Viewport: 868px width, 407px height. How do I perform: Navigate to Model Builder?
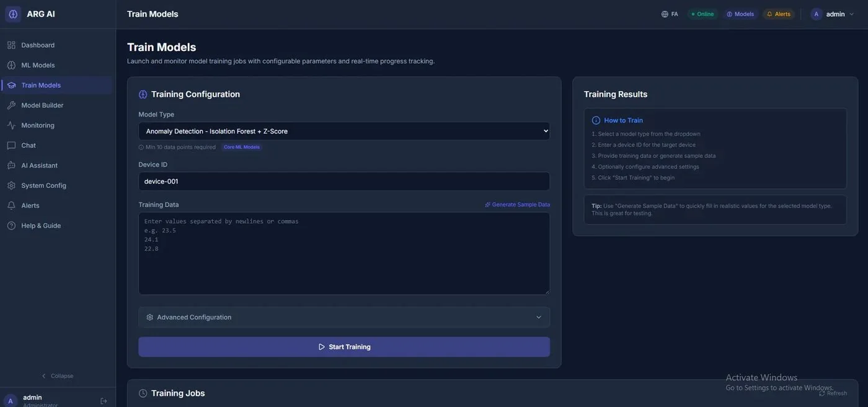(57, 105)
